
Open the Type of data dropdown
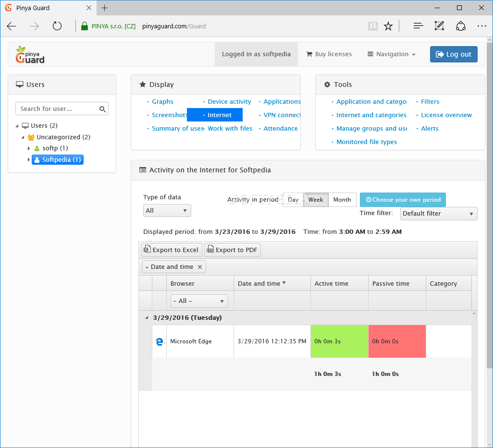tap(167, 210)
